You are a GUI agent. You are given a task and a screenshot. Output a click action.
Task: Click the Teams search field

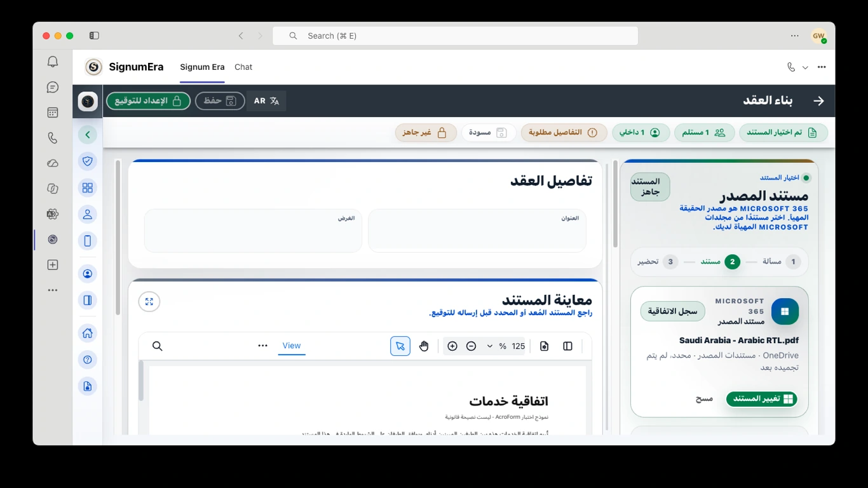point(455,36)
